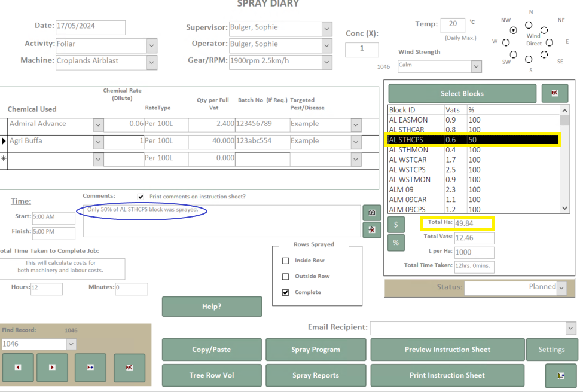Image resolution: width=583 pixels, height=392 pixels.
Task: Click the Start time field
Action: click(x=54, y=218)
